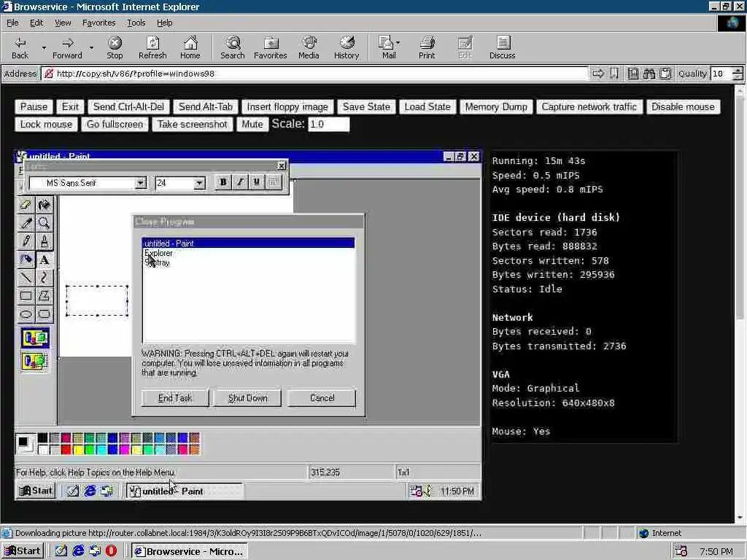The image size is (747, 560).
Task: Click the Shut Down button
Action: (248, 398)
